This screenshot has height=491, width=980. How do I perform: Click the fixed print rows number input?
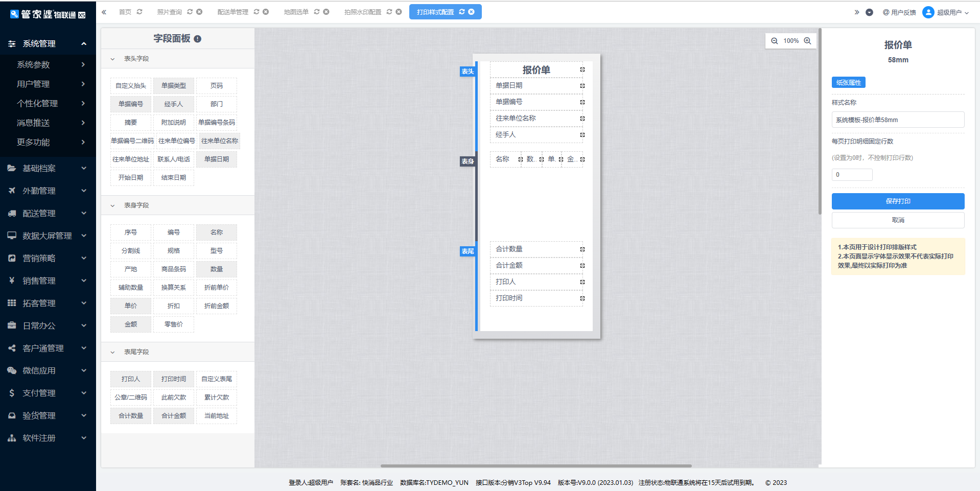coord(852,175)
